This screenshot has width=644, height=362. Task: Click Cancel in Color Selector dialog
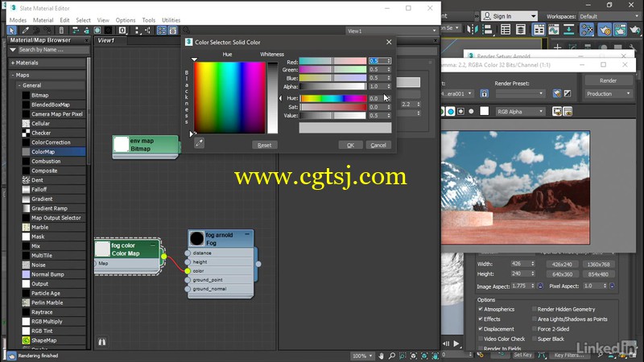tap(378, 145)
